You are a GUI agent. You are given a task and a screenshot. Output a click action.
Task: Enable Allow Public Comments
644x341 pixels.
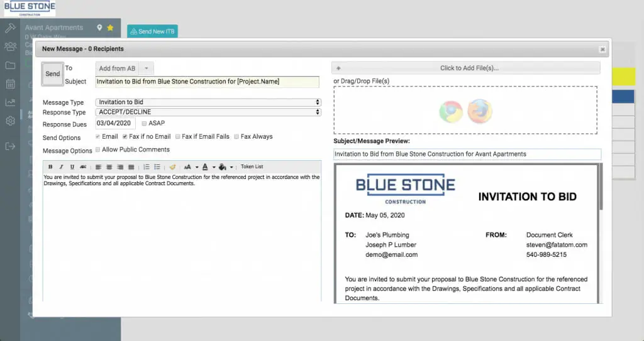click(x=97, y=150)
